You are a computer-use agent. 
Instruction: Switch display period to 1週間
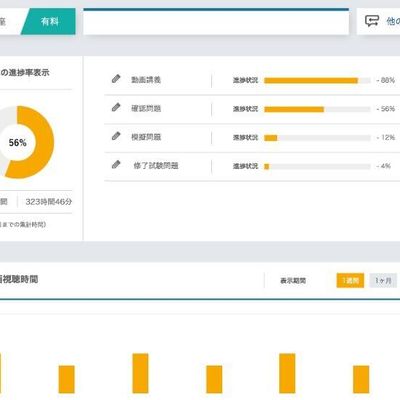(x=350, y=281)
